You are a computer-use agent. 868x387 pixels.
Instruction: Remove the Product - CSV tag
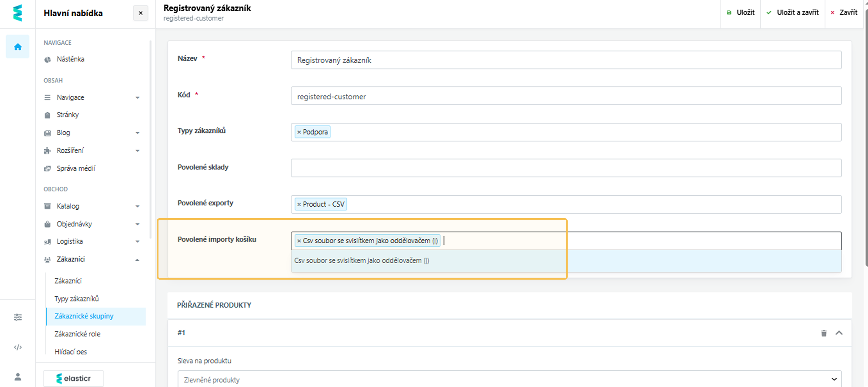[299, 204]
